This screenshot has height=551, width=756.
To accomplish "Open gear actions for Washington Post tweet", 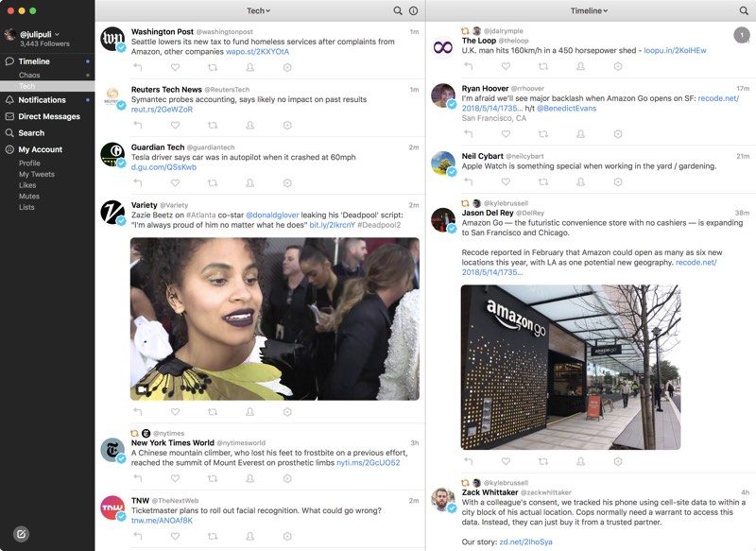I will (287, 67).
